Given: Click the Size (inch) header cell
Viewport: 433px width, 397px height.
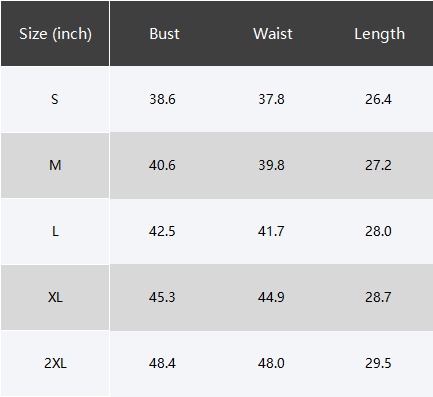Looking at the screenshot, I should 55,34.
